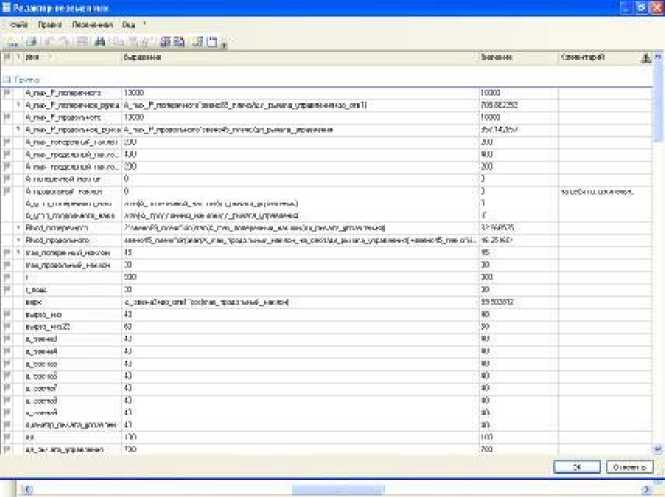Click the bottom scrollbar left arrow

click(x=28, y=490)
